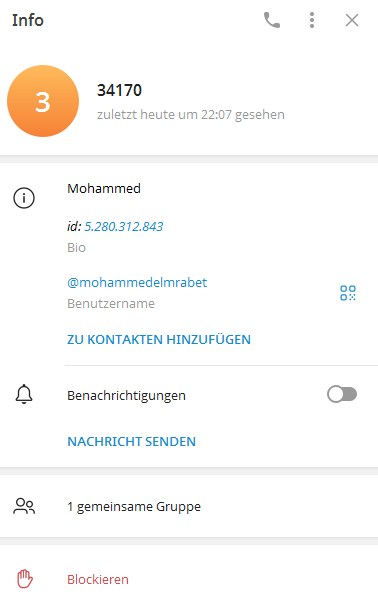
Task: Toggle the Benachrichtigungen switch
Action: [342, 394]
